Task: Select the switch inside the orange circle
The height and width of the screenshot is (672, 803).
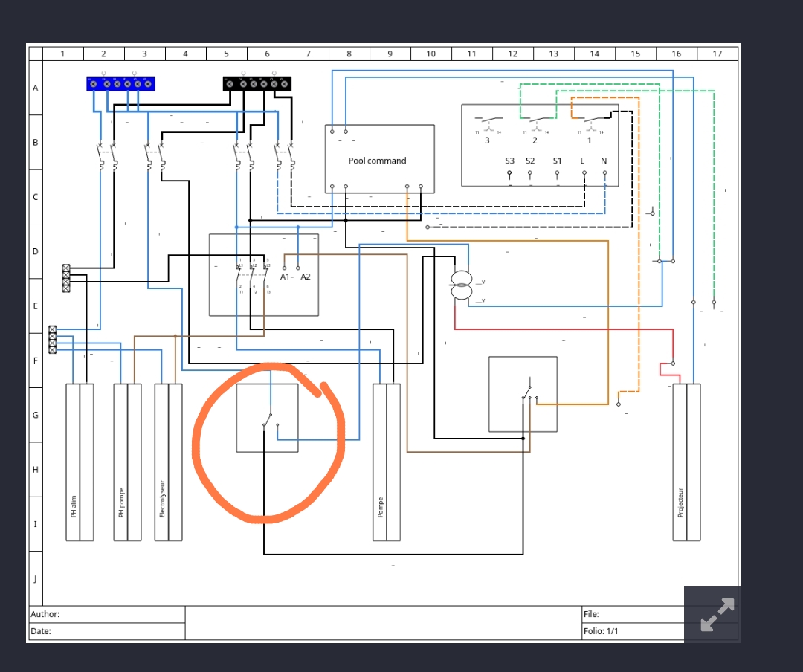Action: click(268, 420)
